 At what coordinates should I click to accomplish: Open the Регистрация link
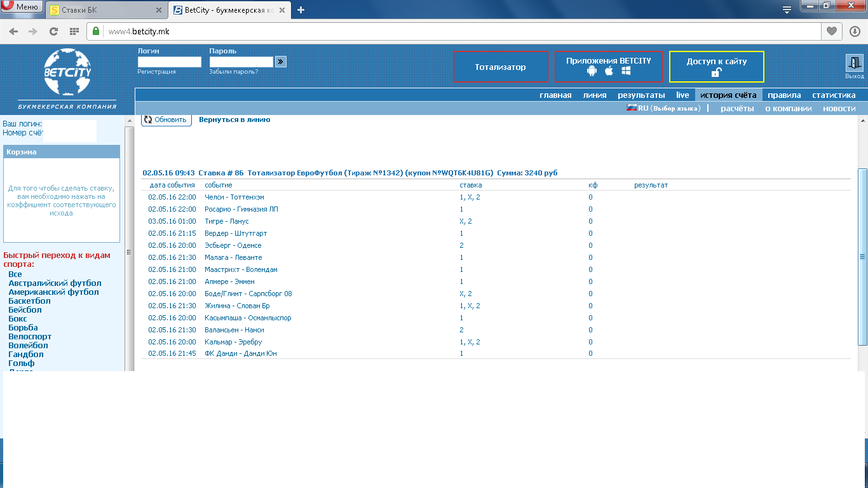tap(156, 72)
